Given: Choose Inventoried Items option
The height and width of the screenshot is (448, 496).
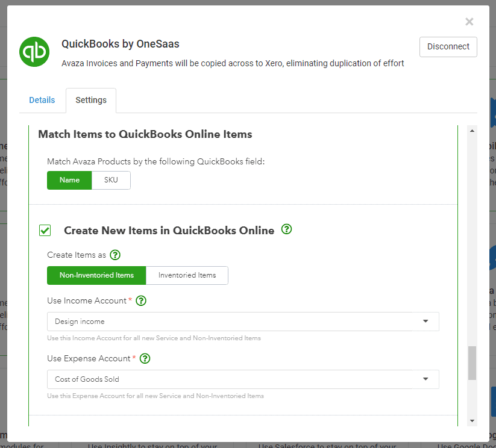Looking at the screenshot, I should click(187, 275).
